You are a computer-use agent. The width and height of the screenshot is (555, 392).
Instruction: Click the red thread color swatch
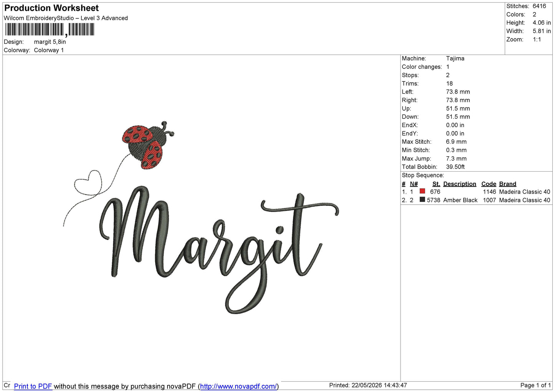422,191
